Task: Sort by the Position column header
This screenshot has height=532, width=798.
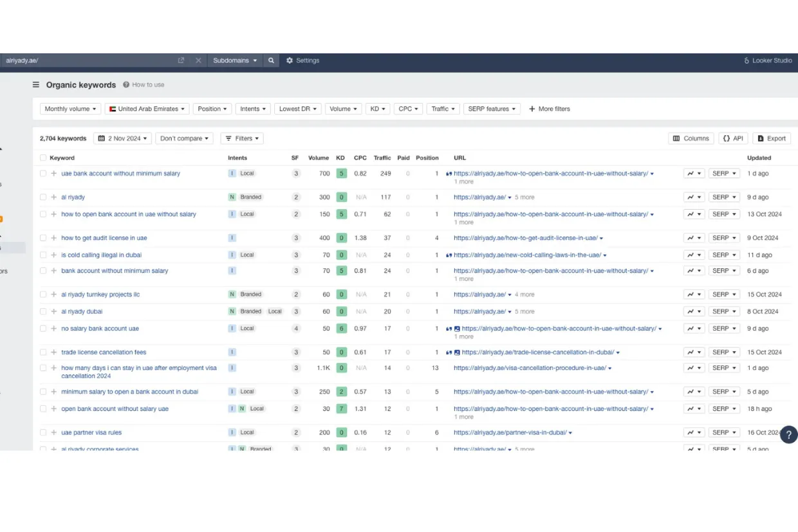Action: click(x=427, y=158)
